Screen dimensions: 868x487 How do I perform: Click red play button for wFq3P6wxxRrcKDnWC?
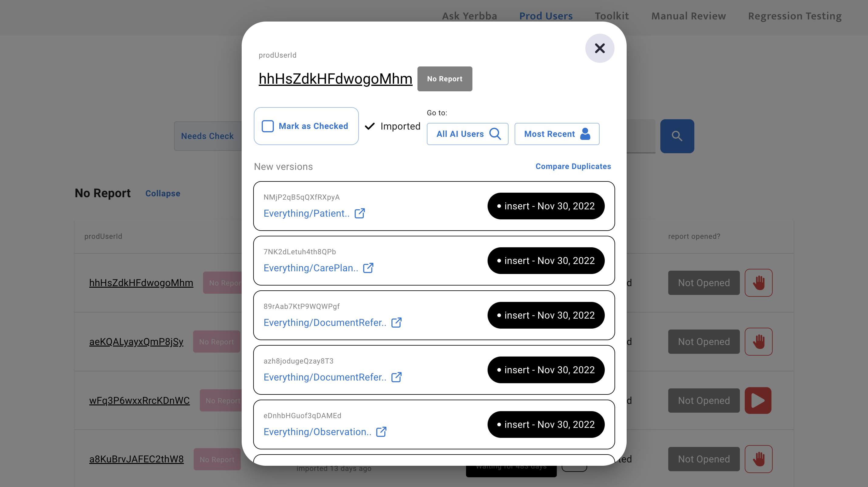point(758,401)
